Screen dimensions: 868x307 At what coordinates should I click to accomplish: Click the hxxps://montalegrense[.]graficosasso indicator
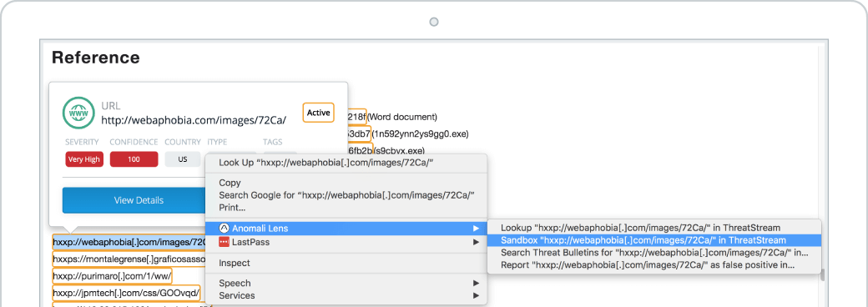(129, 259)
